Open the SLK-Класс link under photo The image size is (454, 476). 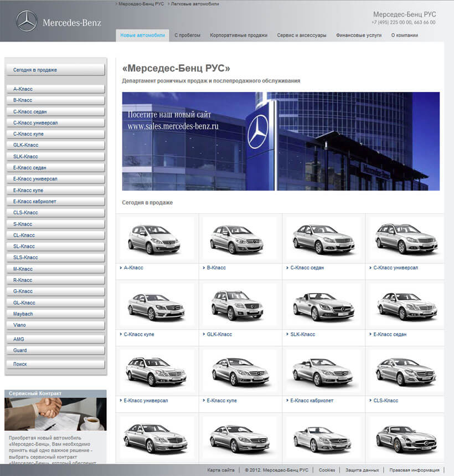[303, 334]
